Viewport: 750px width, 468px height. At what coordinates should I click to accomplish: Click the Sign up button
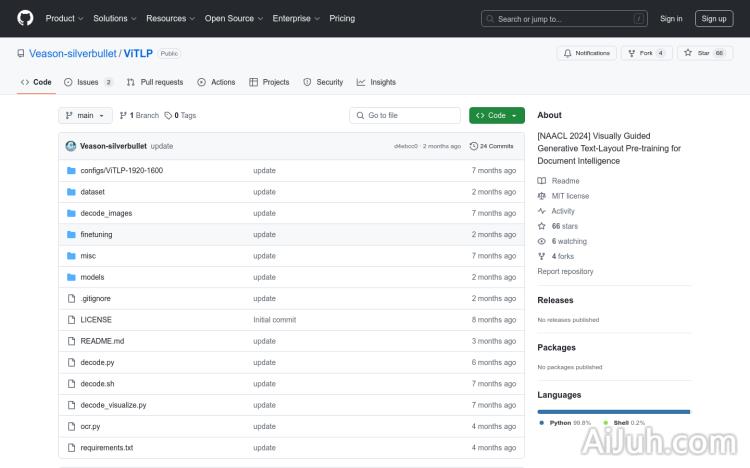click(714, 18)
